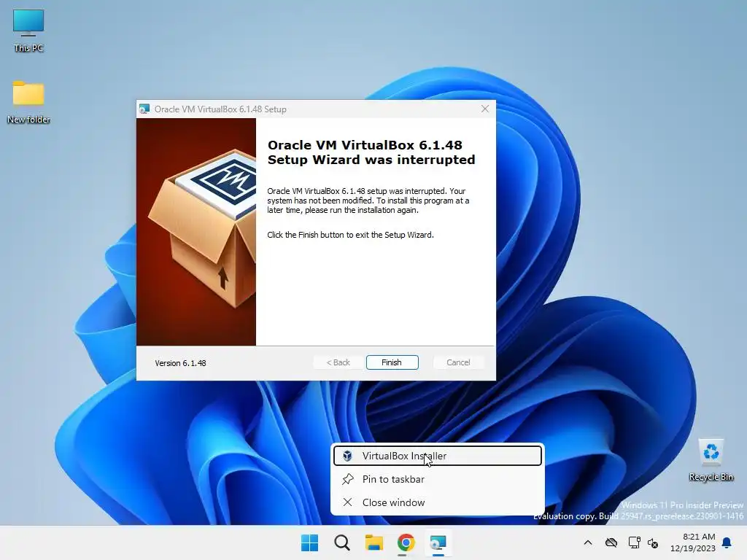
Task: Click heading 'Setup Wizard was interrupted'
Action: (x=371, y=160)
